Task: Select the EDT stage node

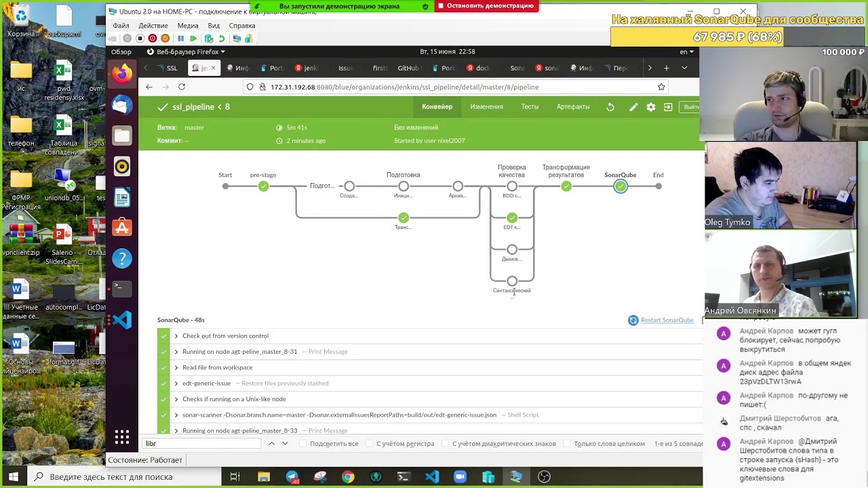Action: (512, 218)
